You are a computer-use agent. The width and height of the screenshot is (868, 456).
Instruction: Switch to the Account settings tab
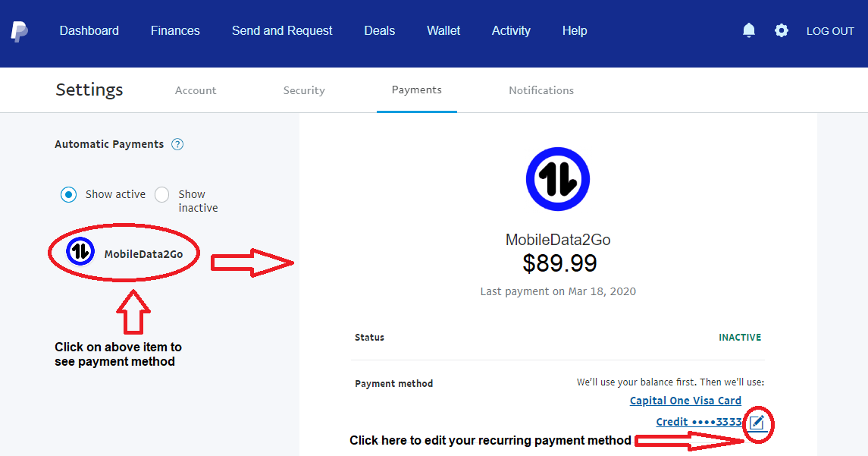point(196,90)
